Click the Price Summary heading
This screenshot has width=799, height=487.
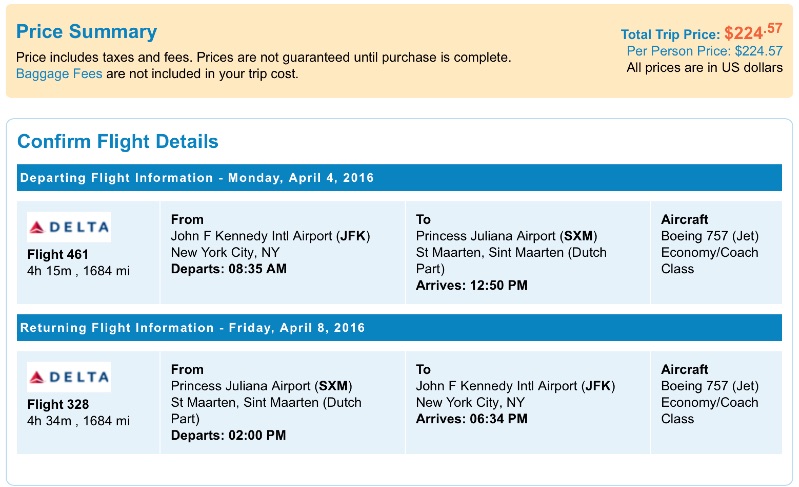pyautogui.click(x=87, y=32)
